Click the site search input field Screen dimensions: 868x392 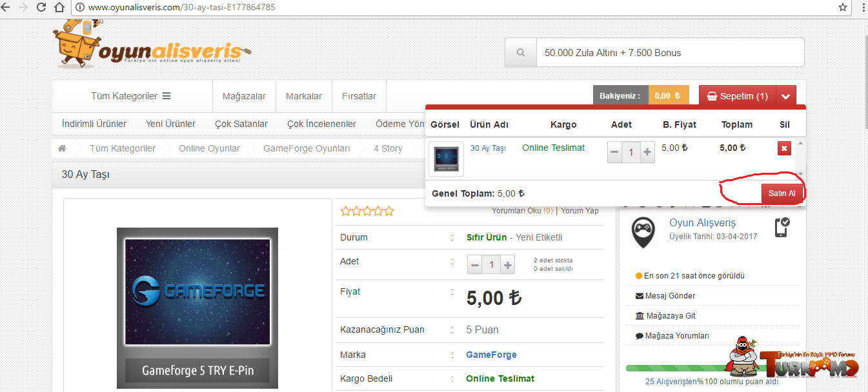(671, 52)
